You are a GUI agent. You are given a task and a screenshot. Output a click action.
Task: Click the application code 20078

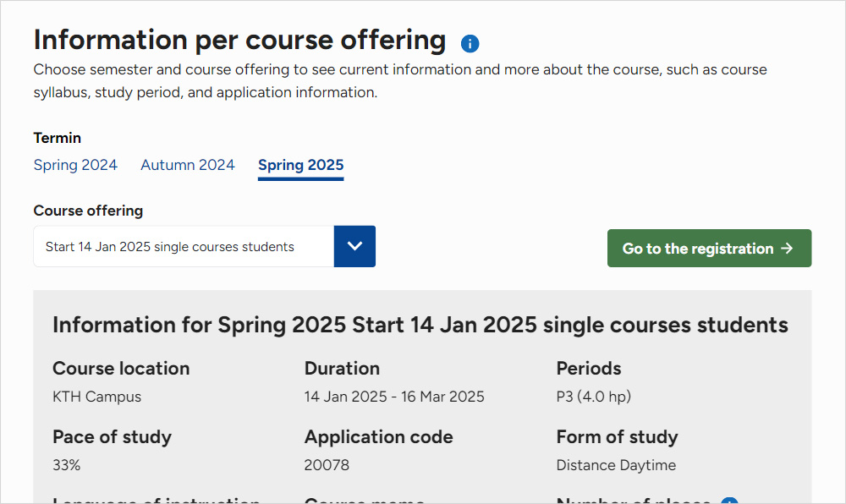click(327, 465)
